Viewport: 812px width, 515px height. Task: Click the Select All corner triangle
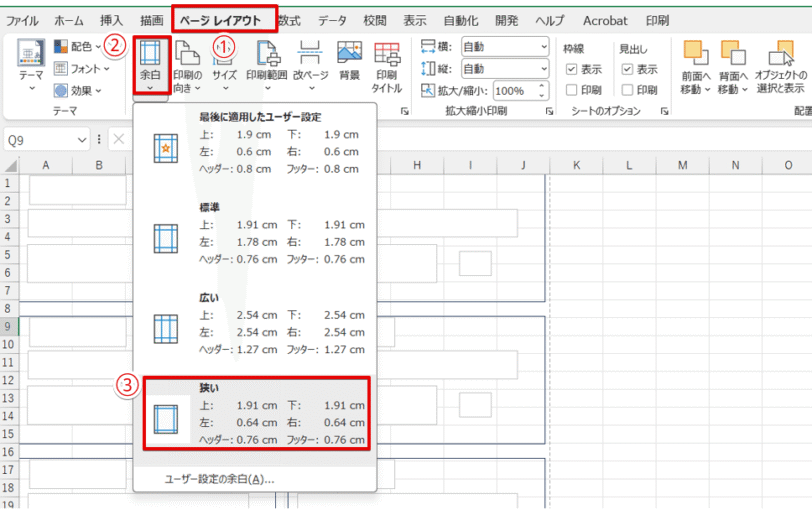click(10, 165)
